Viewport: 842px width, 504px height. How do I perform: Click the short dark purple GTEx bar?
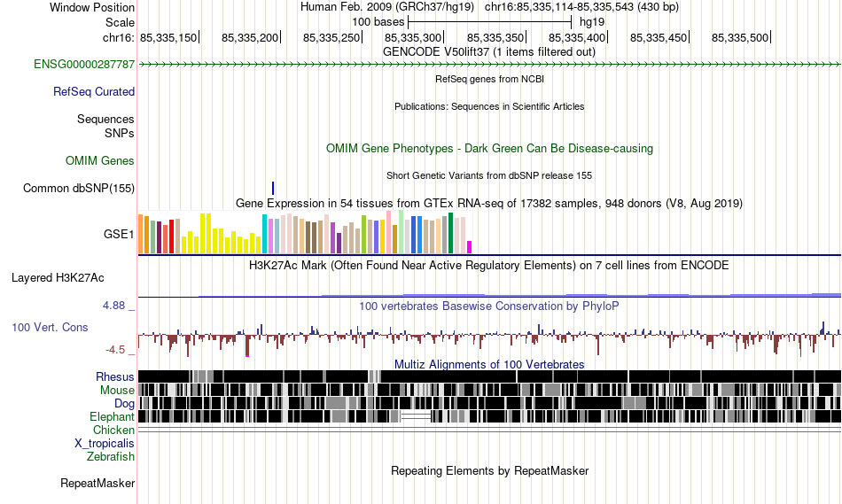tap(339, 244)
